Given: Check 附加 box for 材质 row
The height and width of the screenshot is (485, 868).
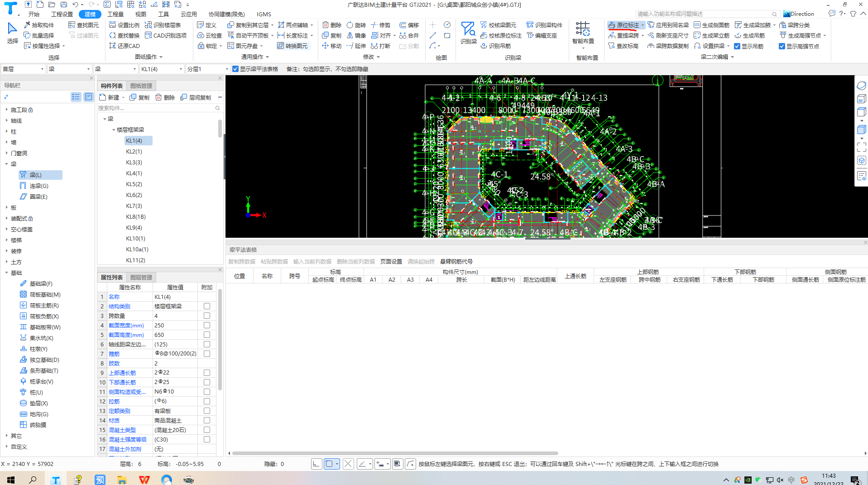Looking at the screenshot, I should click(x=207, y=420).
